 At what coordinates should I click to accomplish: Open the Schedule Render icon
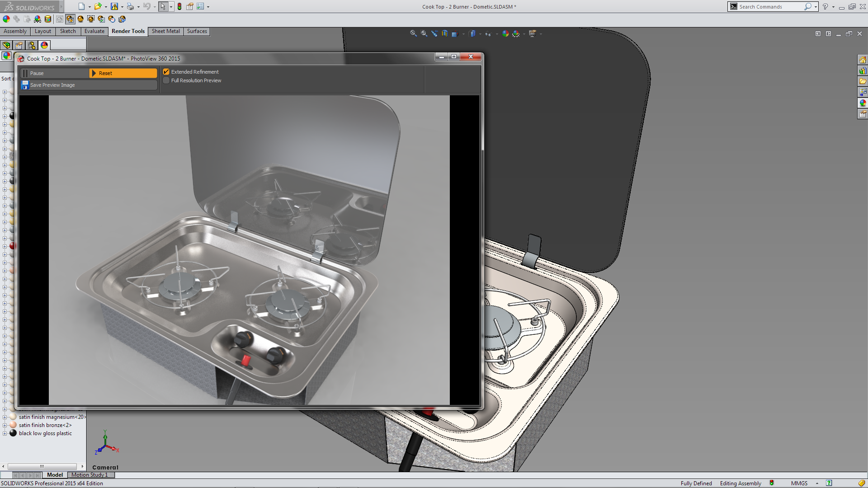112,19
